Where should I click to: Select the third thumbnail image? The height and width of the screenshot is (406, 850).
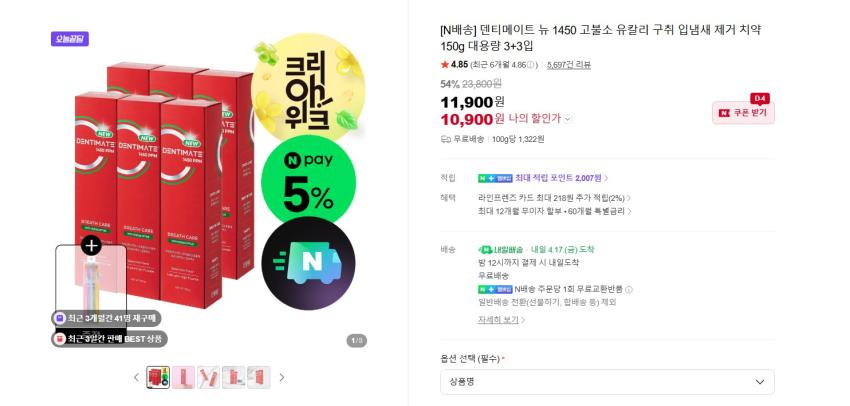[x=208, y=377]
